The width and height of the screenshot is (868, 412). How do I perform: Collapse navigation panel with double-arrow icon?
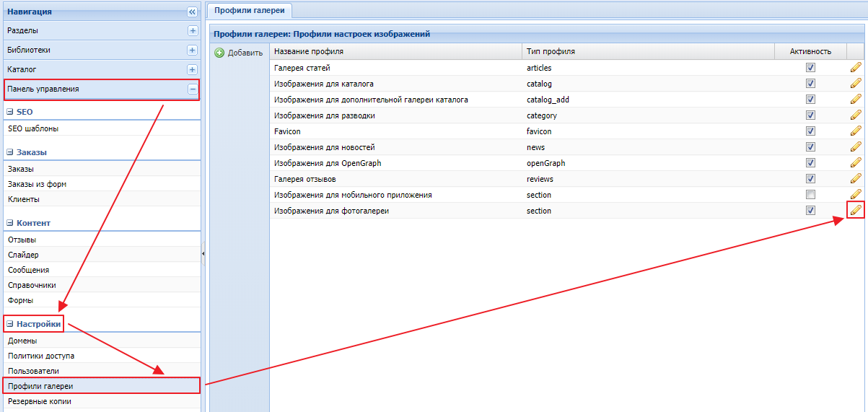coord(191,12)
